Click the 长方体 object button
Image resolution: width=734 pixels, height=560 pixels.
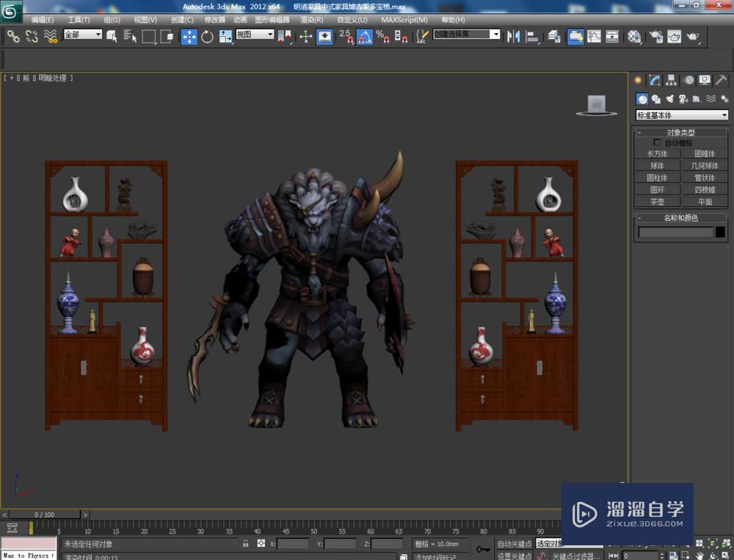[x=658, y=154]
